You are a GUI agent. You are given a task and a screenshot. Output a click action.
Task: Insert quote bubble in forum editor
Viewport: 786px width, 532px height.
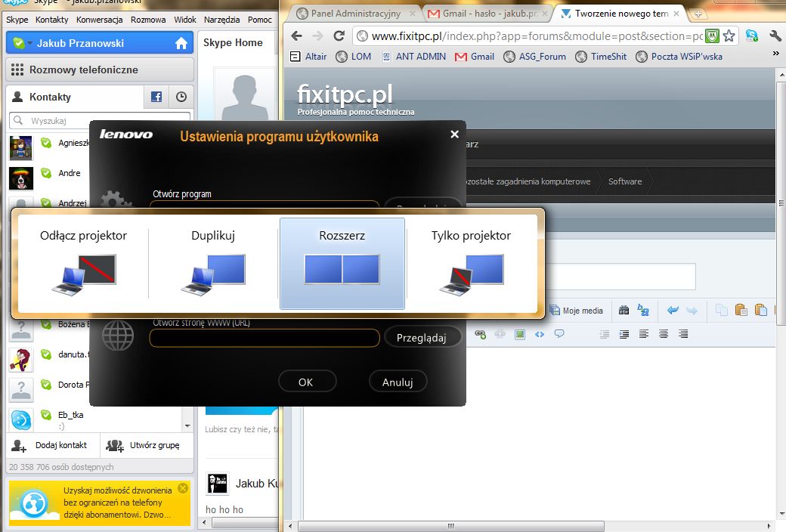559,334
